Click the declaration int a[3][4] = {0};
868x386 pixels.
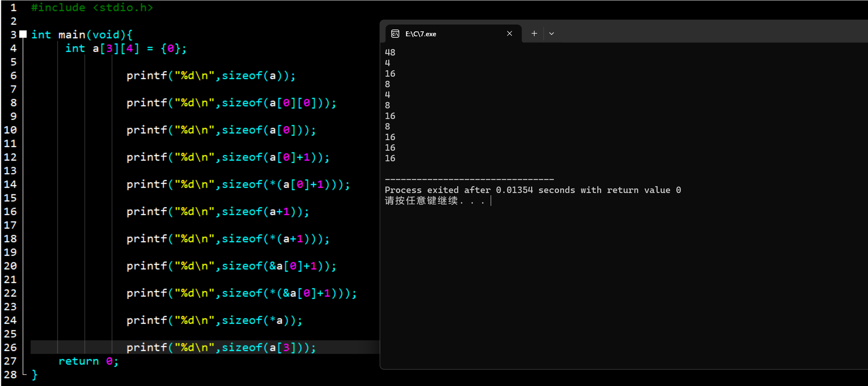[126, 48]
